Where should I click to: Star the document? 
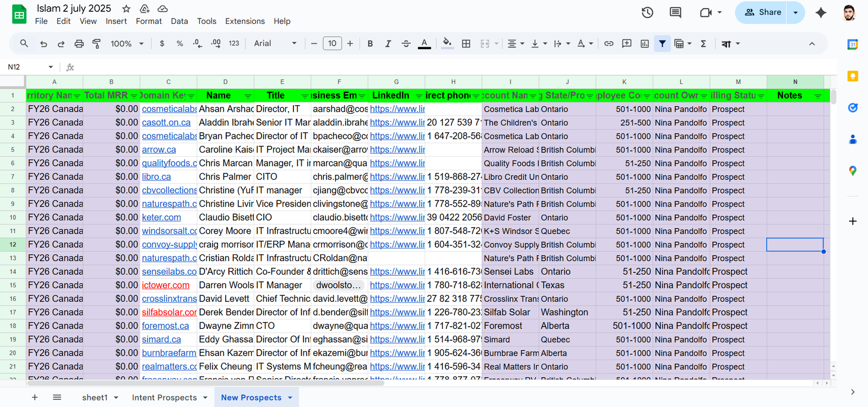pos(126,9)
